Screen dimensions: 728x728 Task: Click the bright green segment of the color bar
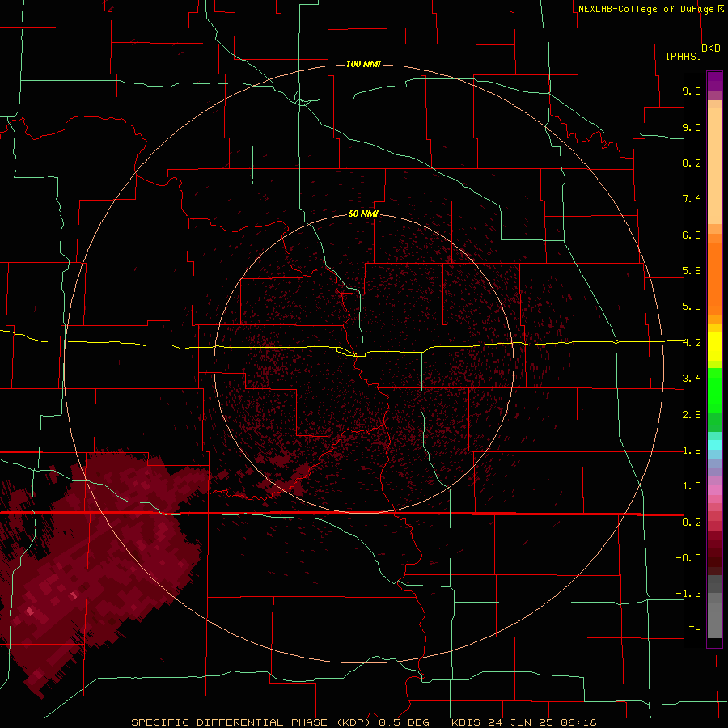(x=714, y=390)
